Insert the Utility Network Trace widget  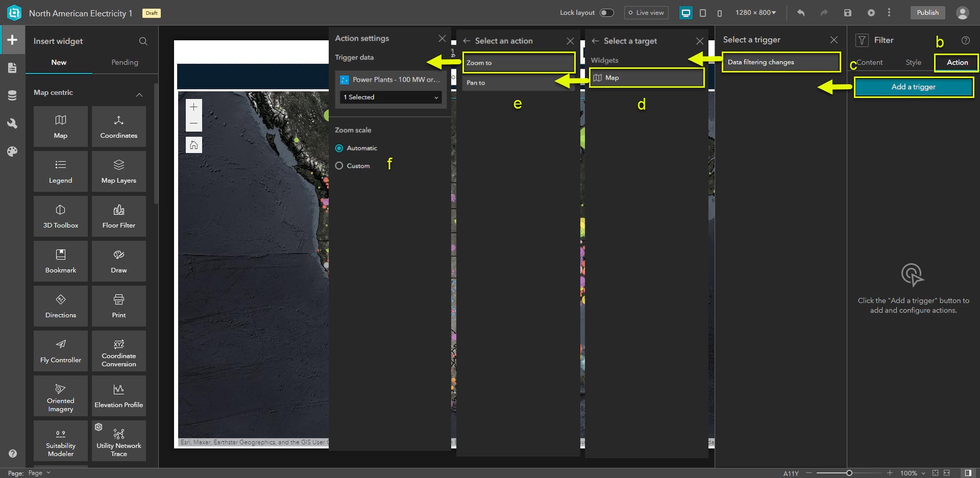tap(118, 440)
